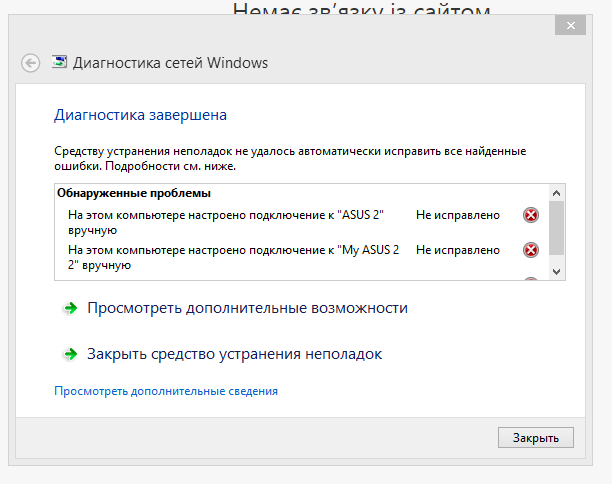This screenshot has width=612, height=484.
Task: Click the red error icon for "ASUS 2"
Action: click(531, 215)
